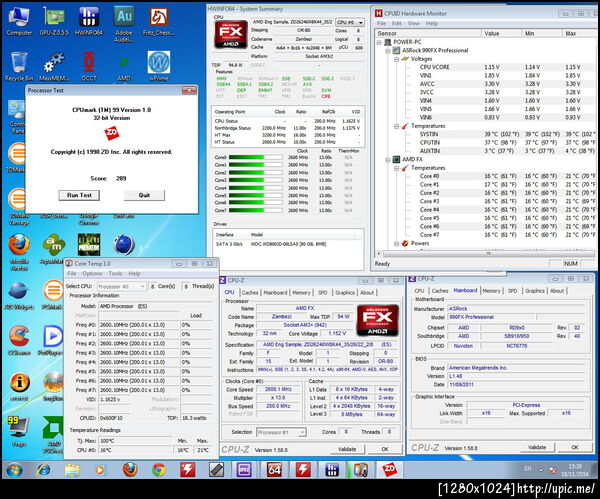Open View menu in Hardware Monitor
The image size is (600, 499).
click(x=414, y=23)
